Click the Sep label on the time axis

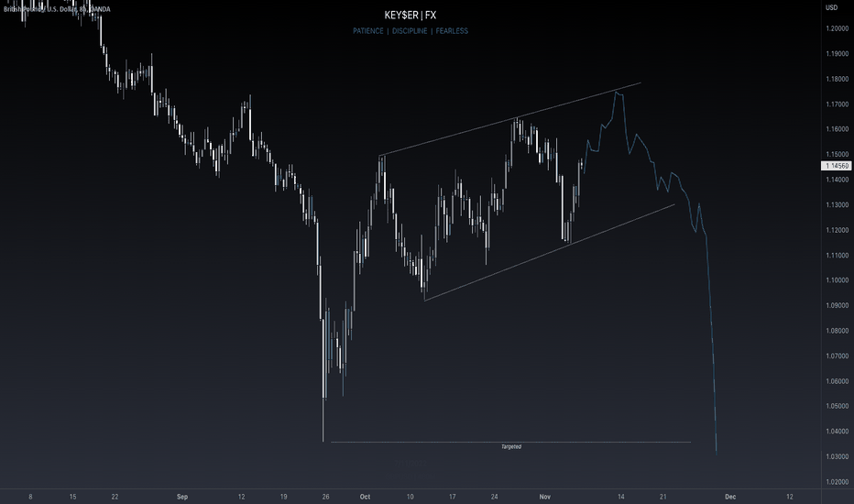point(182,497)
